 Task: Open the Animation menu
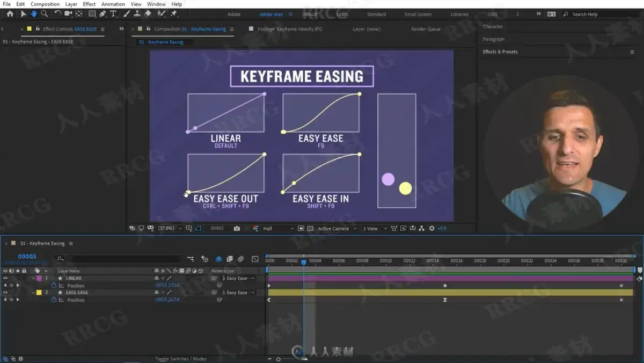pyautogui.click(x=113, y=4)
